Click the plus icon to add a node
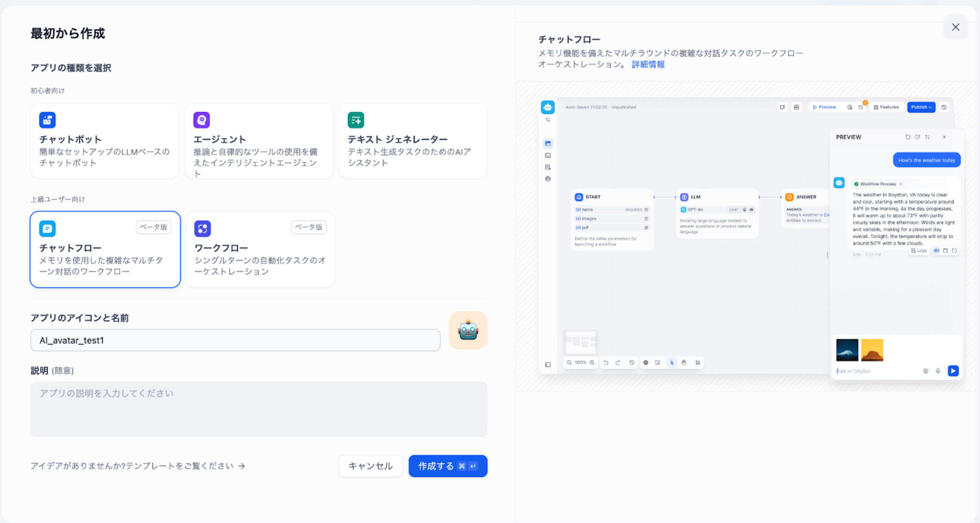This screenshot has height=523, width=980. coord(646,362)
